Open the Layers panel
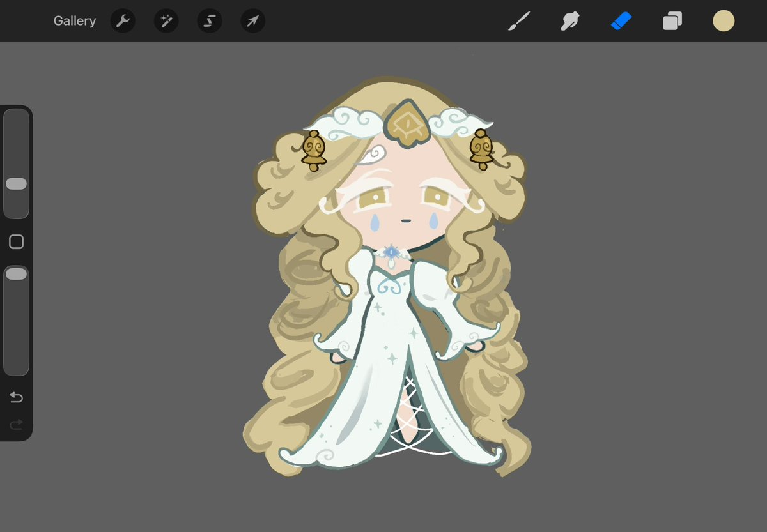Image resolution: width=767 pixels, height=532 pixels. pyautogui.click(x=672, y=21)
